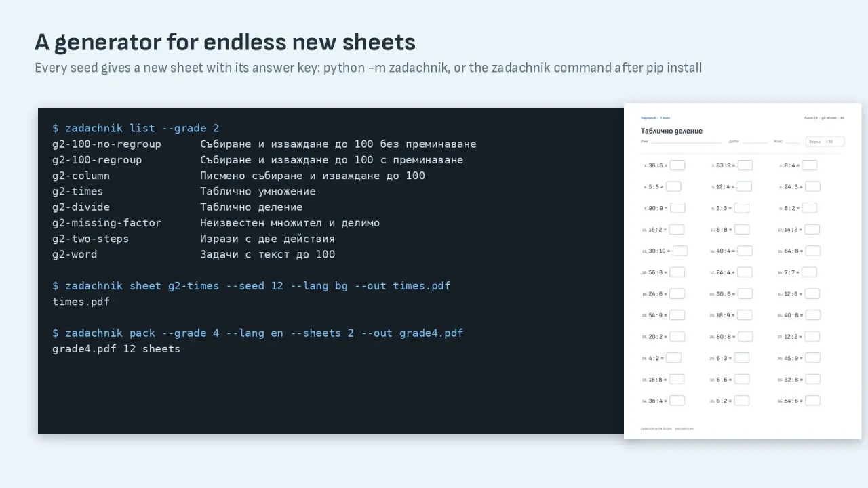Click the 'grade4.pdf 12 sheets' output line
The width and height of the screenshot is (868, 488).
point(116,349)
